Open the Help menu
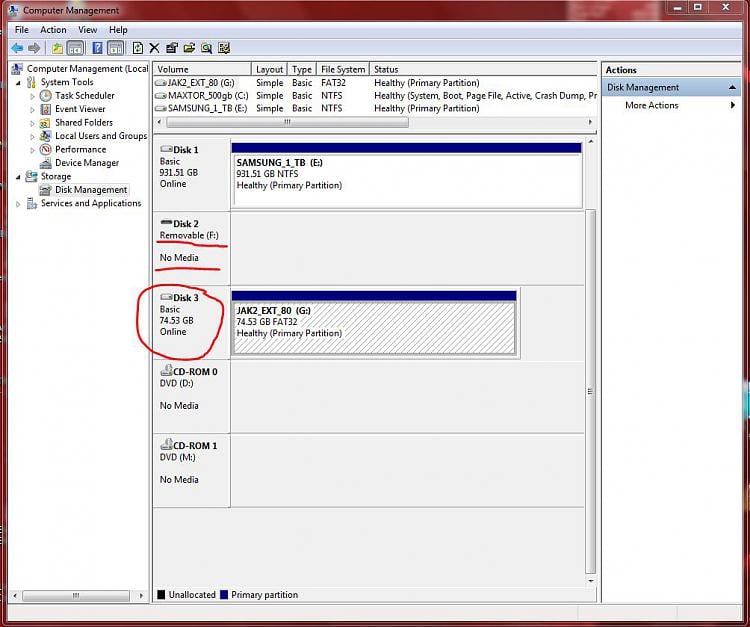Image resolution: width=750 pixels, height=627 pixels. 118,30
